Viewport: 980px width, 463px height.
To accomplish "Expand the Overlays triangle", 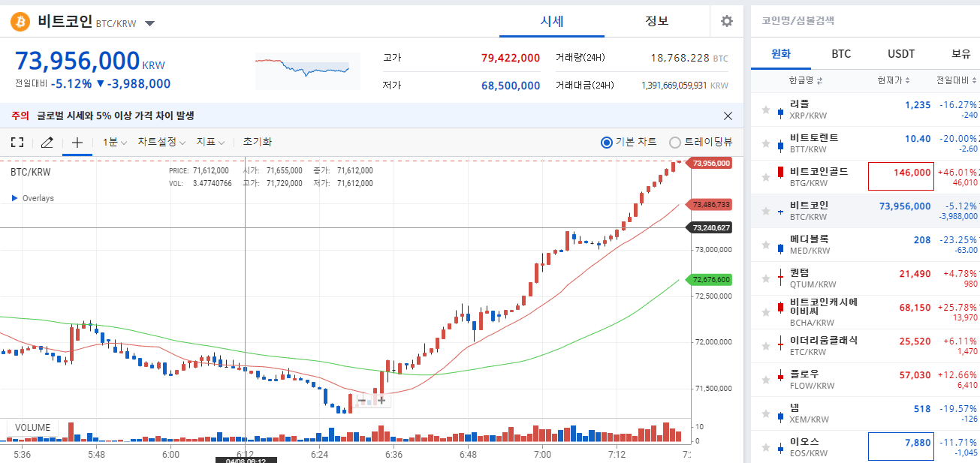I will (x=15, y=198).
